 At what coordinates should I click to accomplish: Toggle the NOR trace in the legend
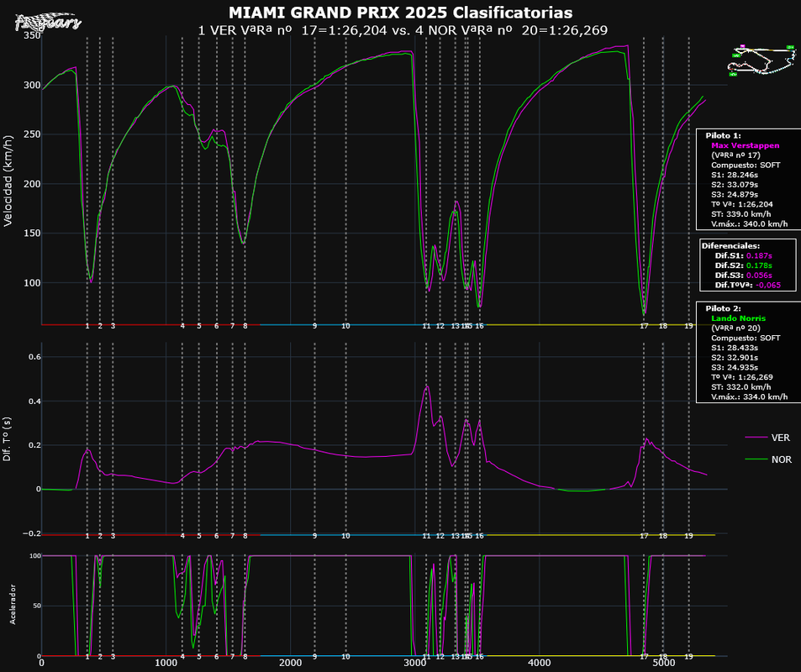(x=767, y=459)
